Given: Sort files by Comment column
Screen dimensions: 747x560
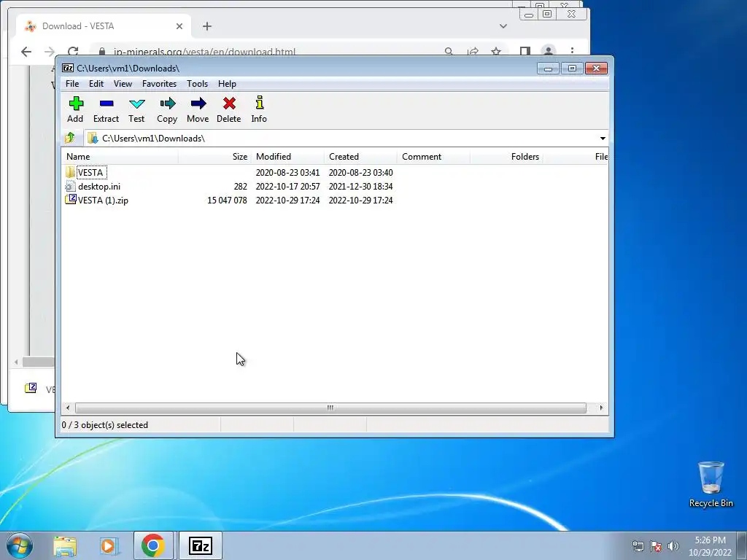Looking at the screenshot, I should click(x=433, y=157).
